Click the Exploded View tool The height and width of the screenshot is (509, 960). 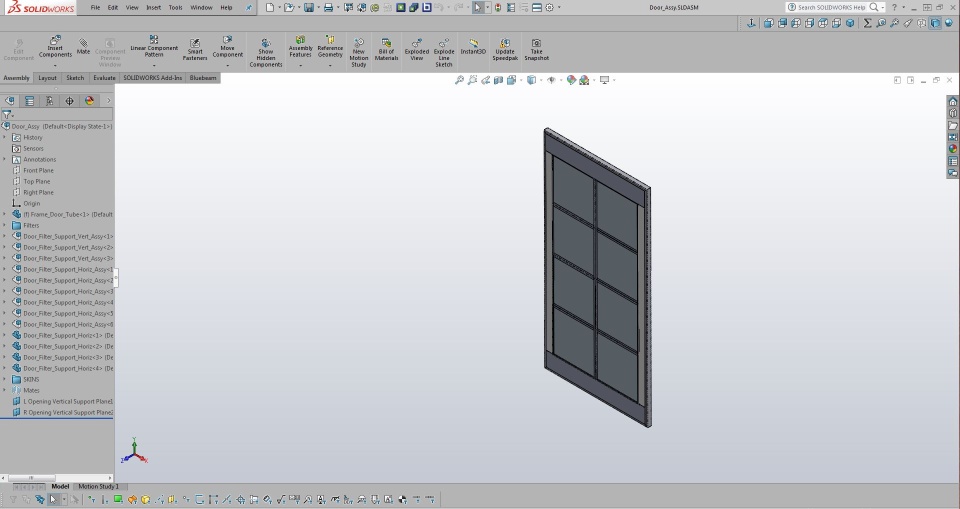[x=416, y=49]
